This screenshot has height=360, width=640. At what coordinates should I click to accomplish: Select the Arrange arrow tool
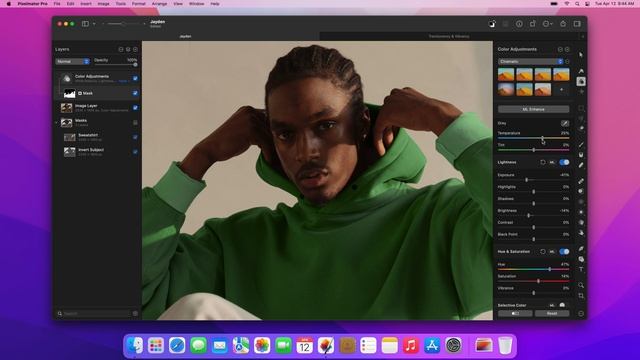[x=581, y=55]
